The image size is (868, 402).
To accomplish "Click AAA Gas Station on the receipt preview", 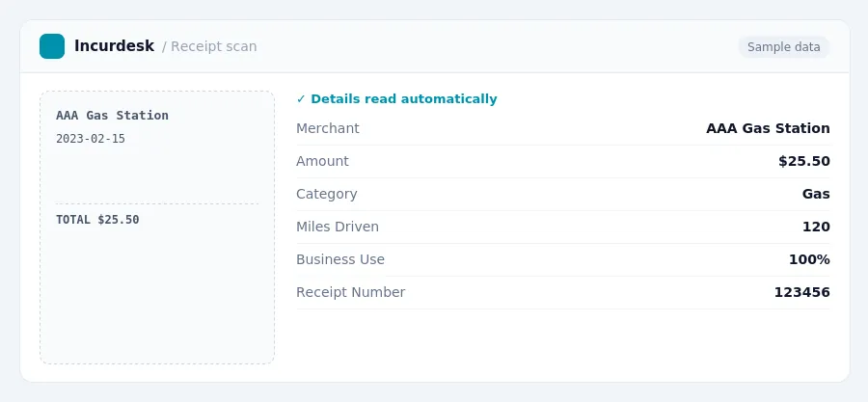I will 113,116.
